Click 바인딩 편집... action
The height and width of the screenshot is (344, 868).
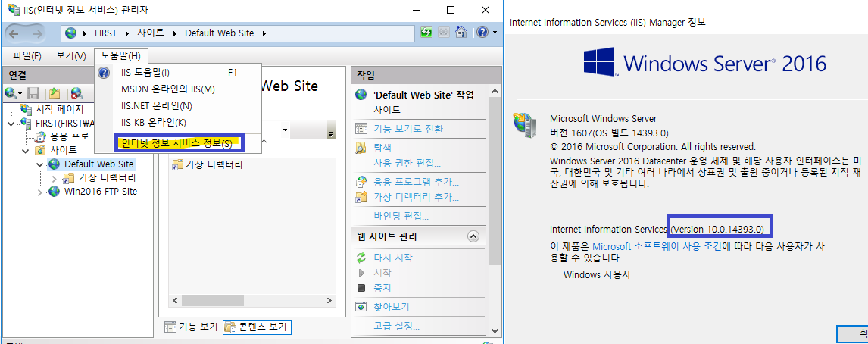[401, 215]
